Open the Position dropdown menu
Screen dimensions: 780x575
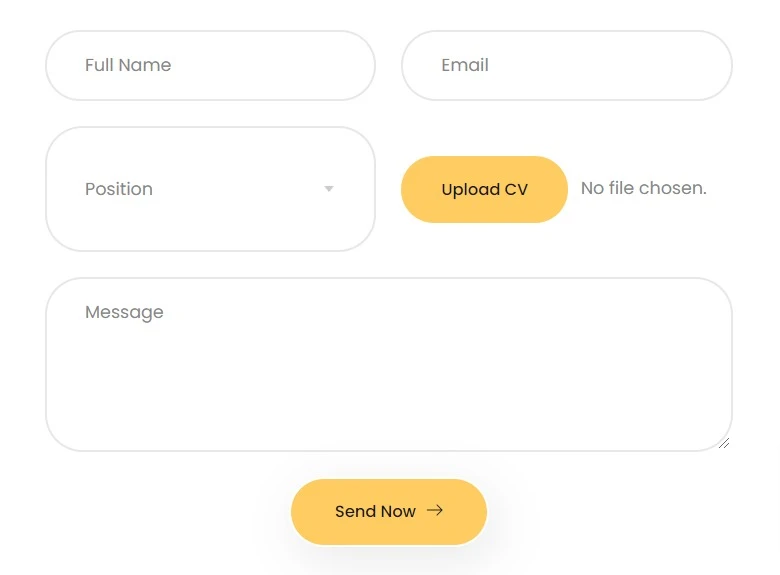click(210, 189)
